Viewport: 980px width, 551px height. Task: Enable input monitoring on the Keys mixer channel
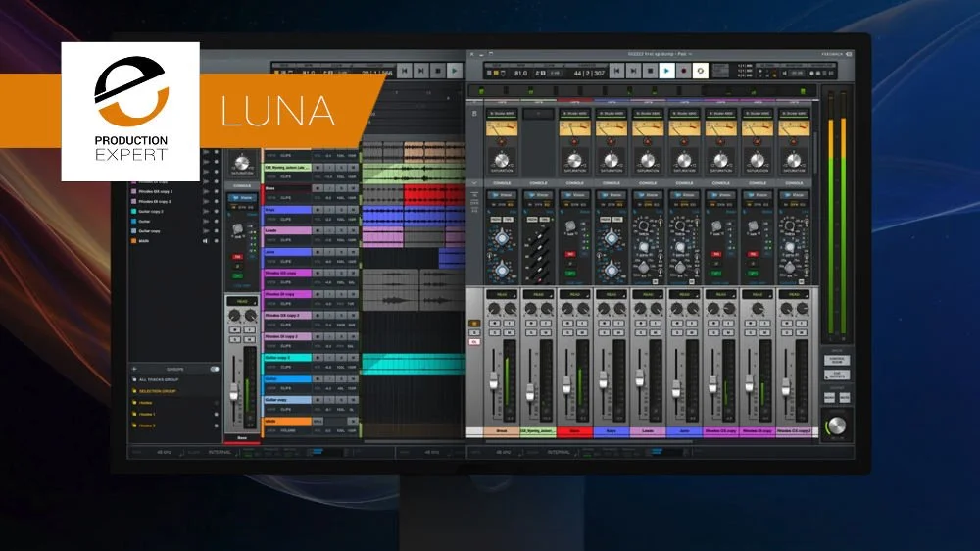618,324
